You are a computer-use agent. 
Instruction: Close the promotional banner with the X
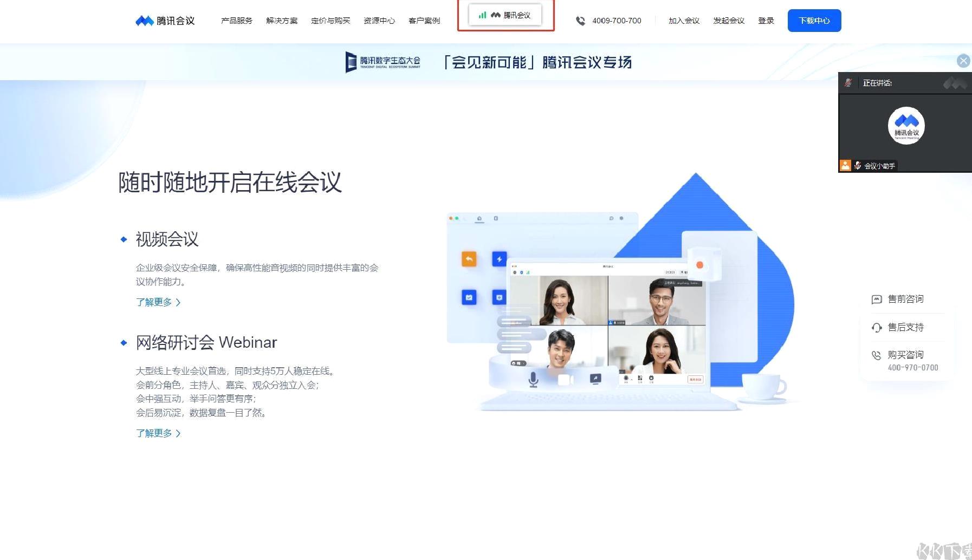click(x=963, y=61)
